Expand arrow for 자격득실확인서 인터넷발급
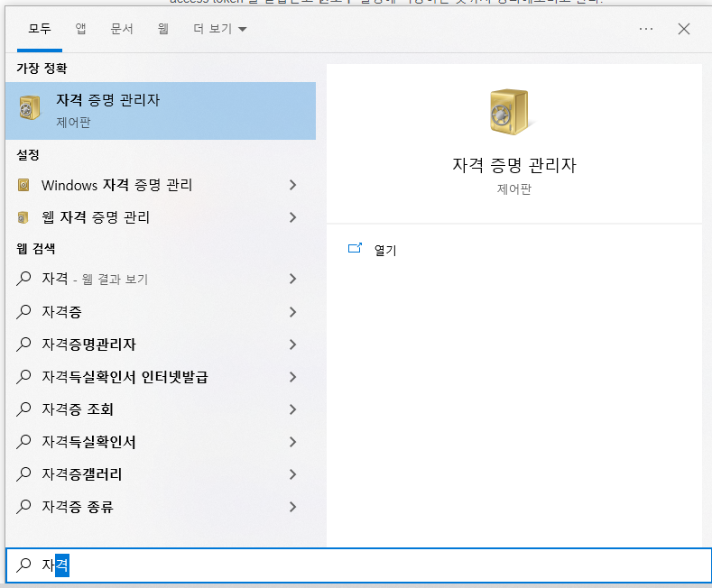The image size is (712, 588). 293,377
